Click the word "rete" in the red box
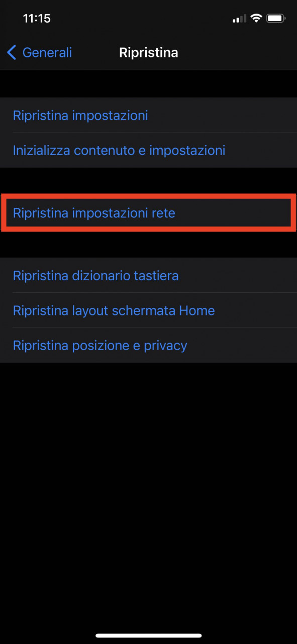Image resolution: width=297 pixels, height=644 pixels. 163,213
